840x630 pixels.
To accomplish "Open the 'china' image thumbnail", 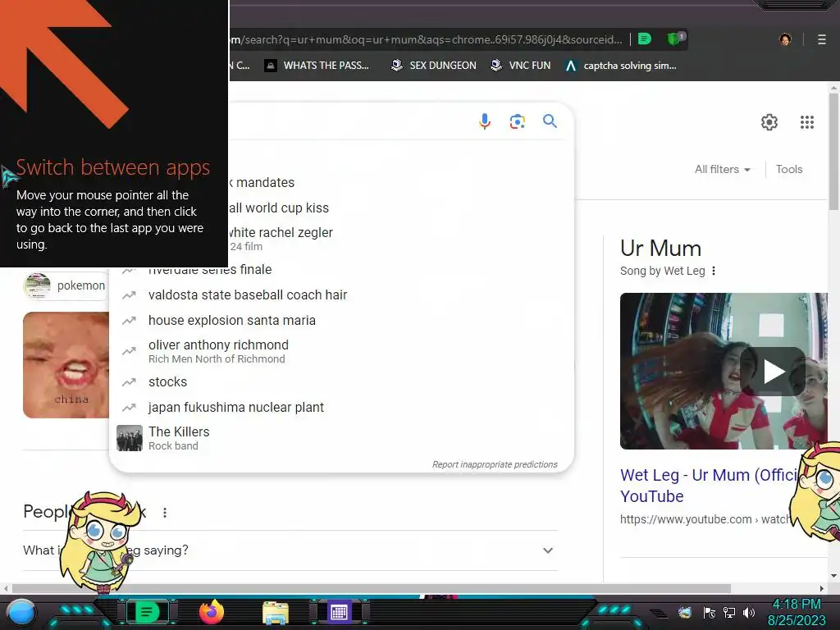I will [x=66, y=365].
